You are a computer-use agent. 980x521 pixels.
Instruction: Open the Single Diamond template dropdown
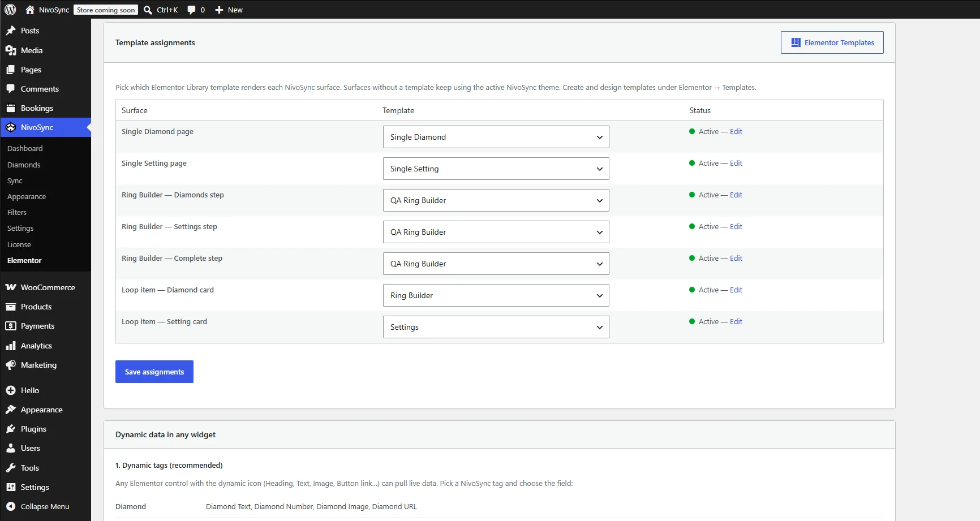pyautogui.click(x=496, y=137)
